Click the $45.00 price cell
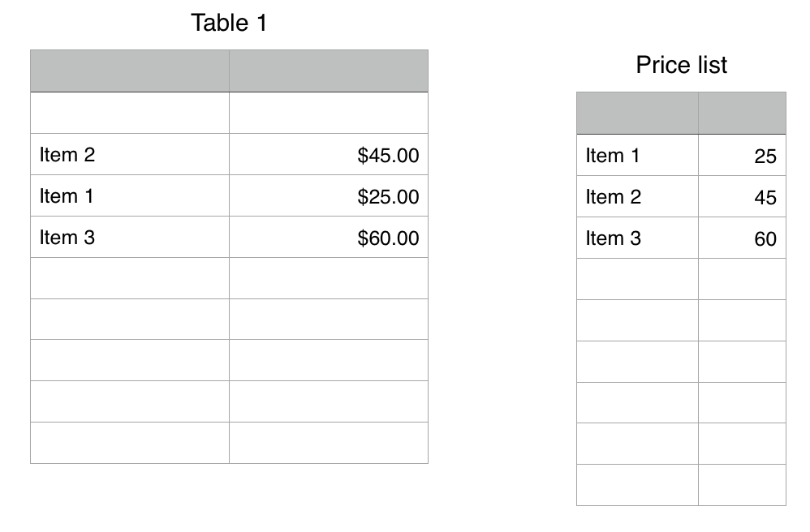The image size is (810, 532). [x=328, y=155]
